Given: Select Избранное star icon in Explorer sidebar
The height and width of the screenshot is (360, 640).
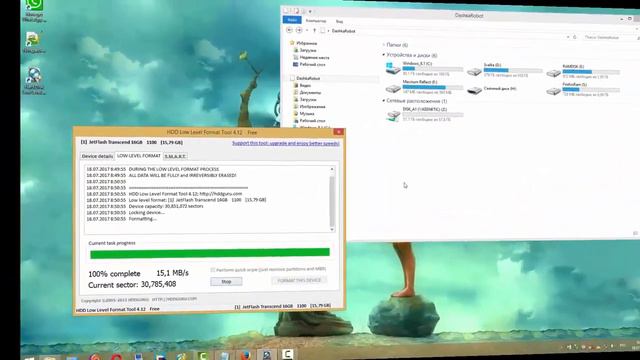Looking at the screenshot, I should coord(292,43).
